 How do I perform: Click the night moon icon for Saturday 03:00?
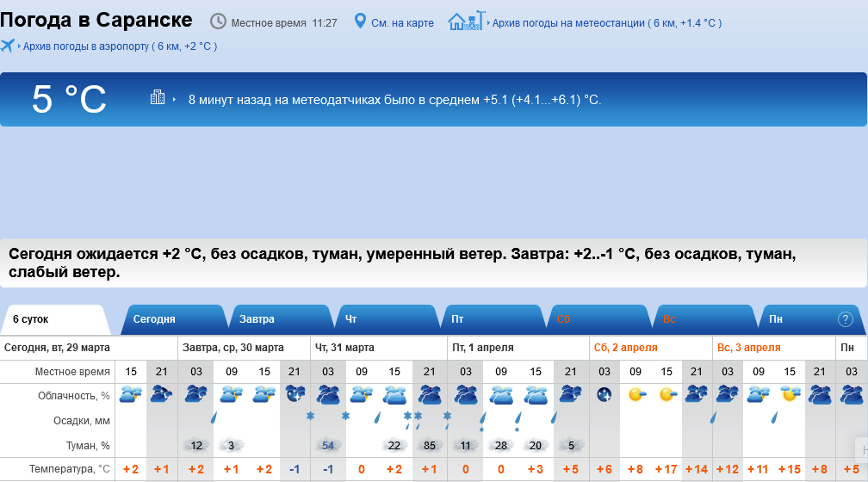(x=604, y=394)
